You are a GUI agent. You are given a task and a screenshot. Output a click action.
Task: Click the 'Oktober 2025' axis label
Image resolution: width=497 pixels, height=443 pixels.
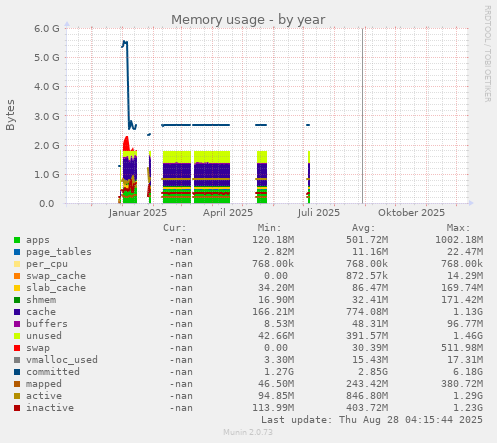pos(411,213)
